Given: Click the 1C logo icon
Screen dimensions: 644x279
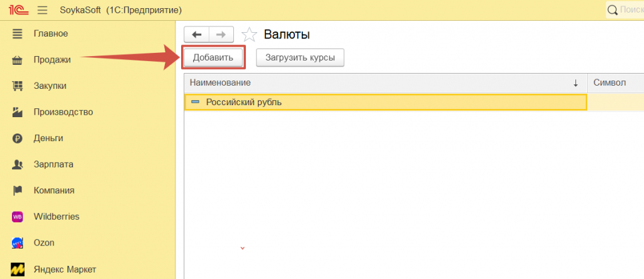Looking at the screenshot, I should click(18, 10).
